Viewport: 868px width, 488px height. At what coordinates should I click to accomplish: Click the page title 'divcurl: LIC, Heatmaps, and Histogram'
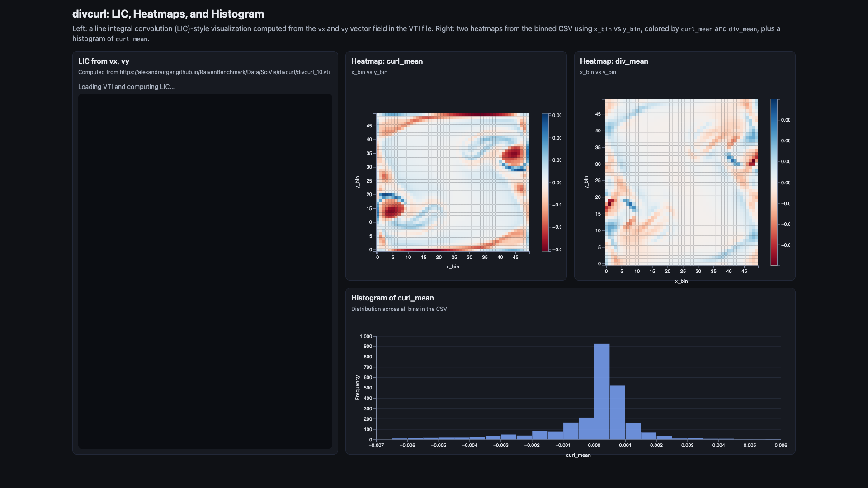tap(168, 14)
